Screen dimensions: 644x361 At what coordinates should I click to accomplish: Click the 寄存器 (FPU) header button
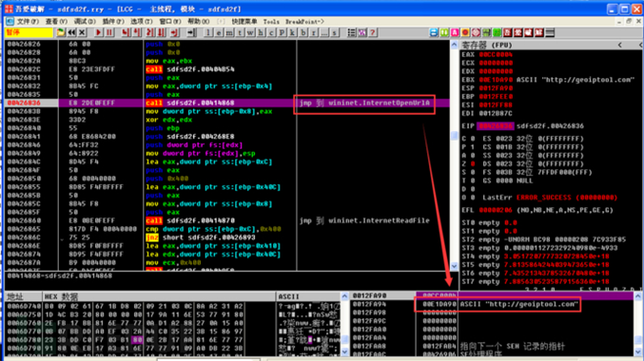coord(487,45)
